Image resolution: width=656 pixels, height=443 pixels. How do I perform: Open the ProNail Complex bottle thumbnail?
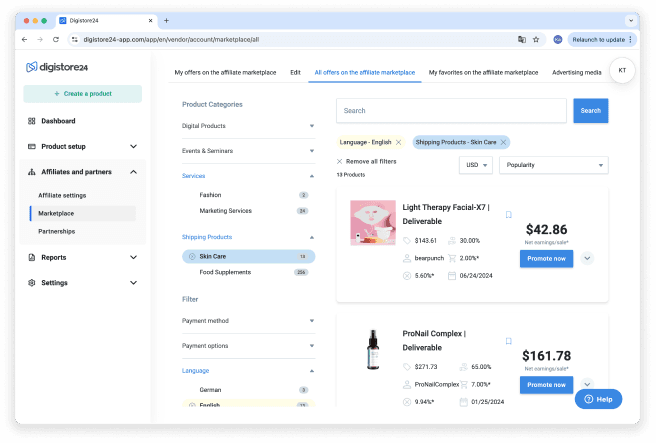point(373,350)
